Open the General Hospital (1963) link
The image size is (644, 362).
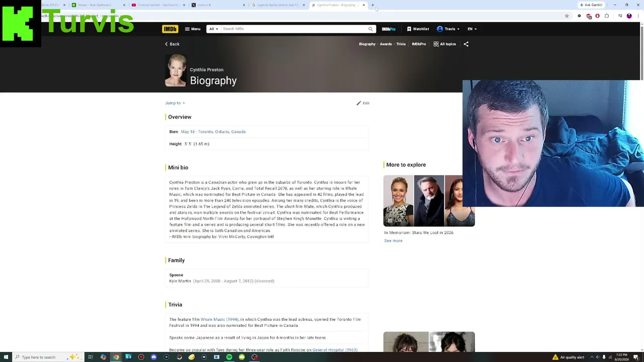[335, 350]
